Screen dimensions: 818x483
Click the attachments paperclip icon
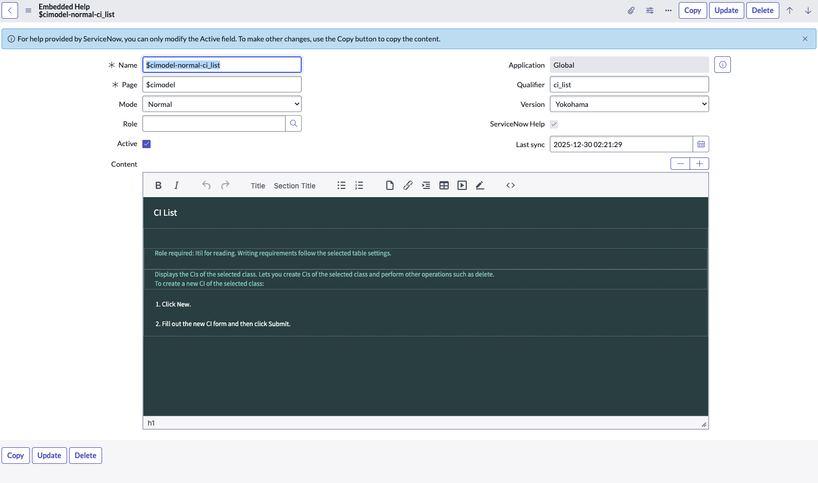pyautogui.click(x=631, y=11)
